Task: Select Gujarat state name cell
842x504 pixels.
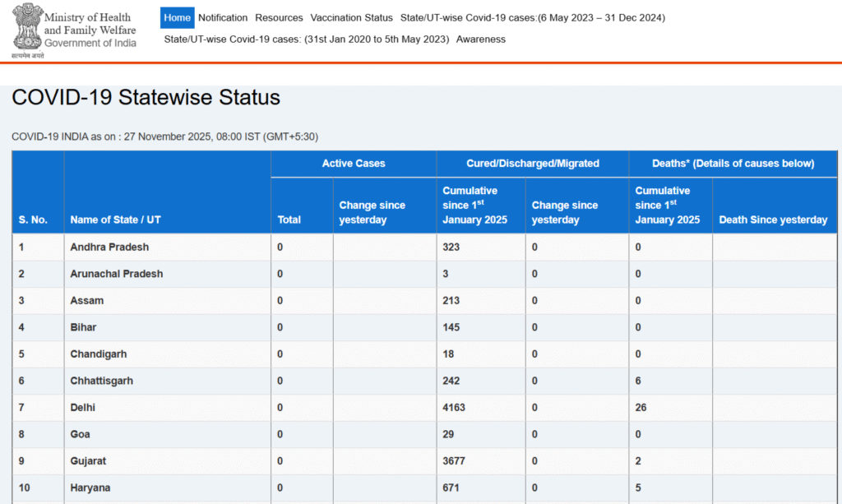Action: pos(88,460)
